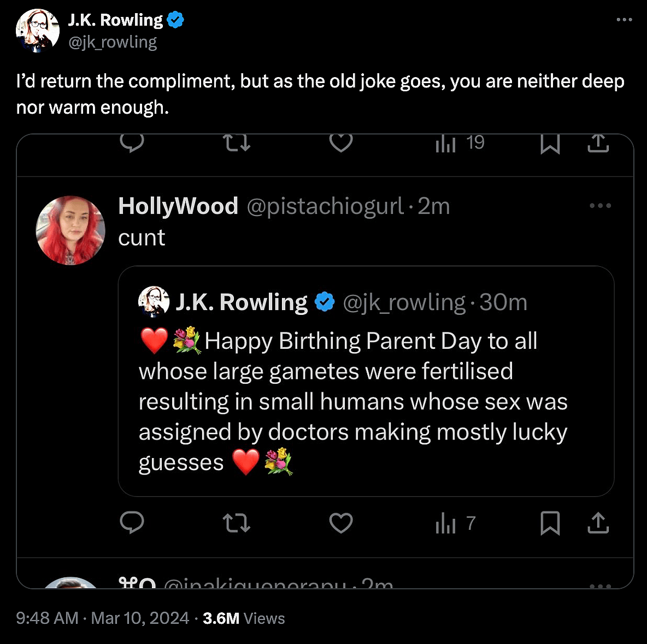Like the quoted Birthing Parent Day tweet

(x=340, y=523)
